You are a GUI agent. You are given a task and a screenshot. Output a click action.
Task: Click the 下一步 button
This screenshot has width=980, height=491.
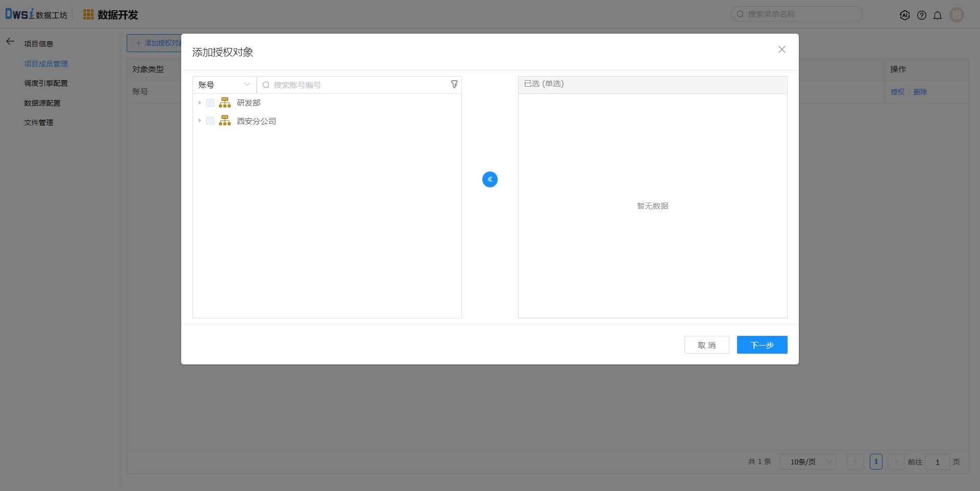pyautogui.click(x=762, y=345)
